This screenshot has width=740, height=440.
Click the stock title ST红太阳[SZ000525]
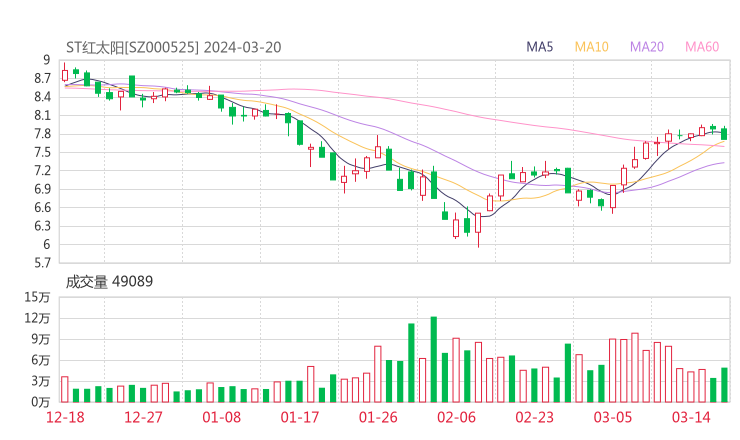coord(132,46)
